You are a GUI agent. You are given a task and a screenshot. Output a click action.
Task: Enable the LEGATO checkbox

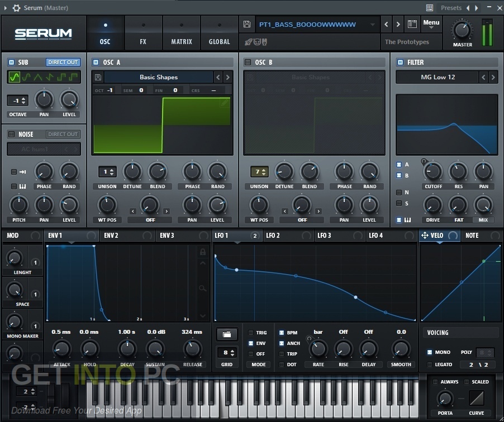coord(430,365)
